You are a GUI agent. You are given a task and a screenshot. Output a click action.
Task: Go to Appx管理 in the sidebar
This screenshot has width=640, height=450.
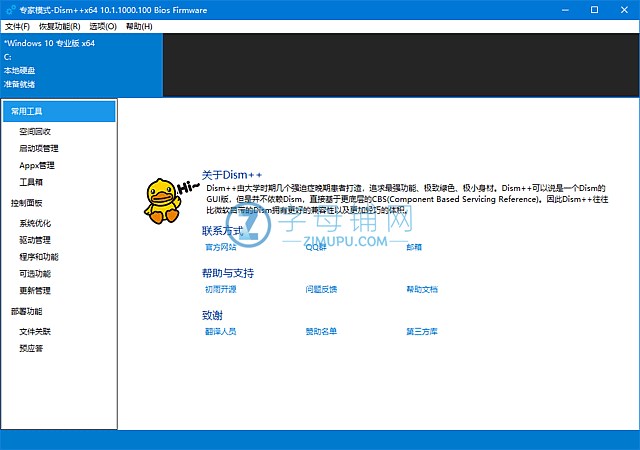click(x=37, y=165)
